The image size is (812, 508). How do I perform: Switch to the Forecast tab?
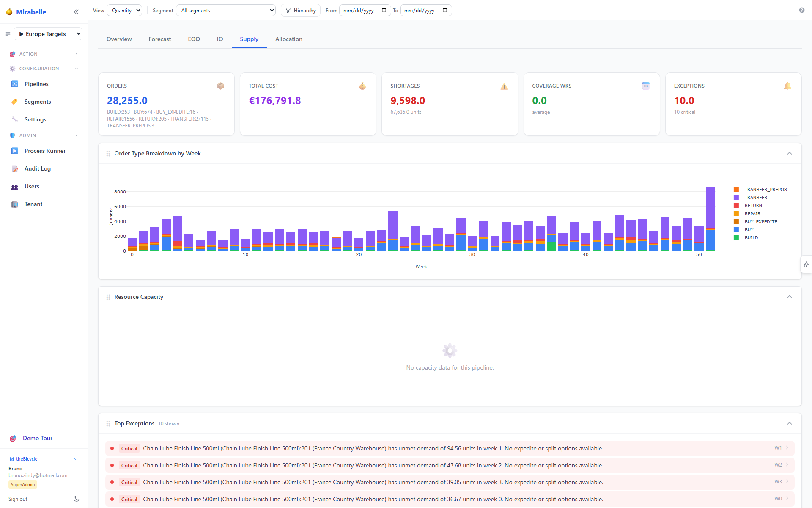(x=160, y=39)
